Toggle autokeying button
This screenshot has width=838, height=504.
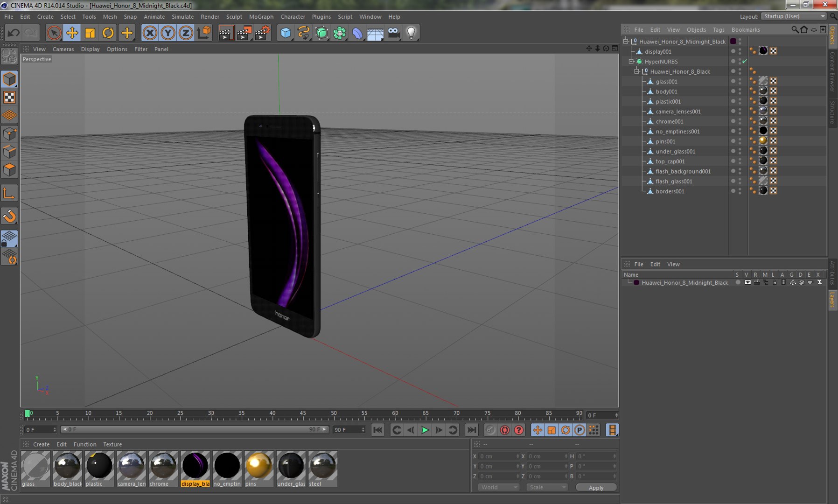[505, 430]
